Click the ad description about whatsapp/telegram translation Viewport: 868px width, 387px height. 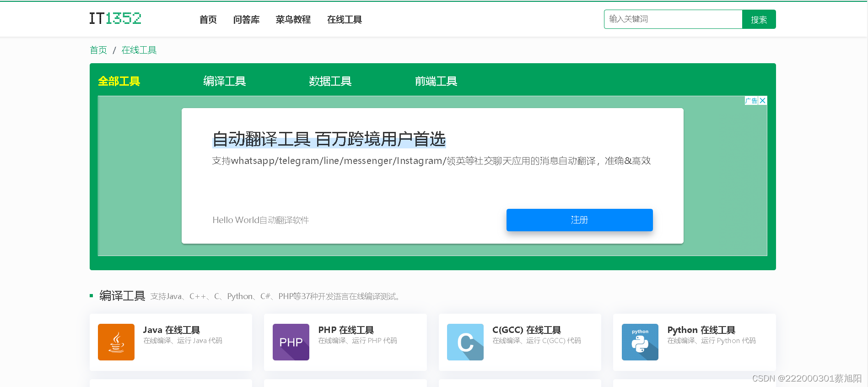click(x=431, y=161)
